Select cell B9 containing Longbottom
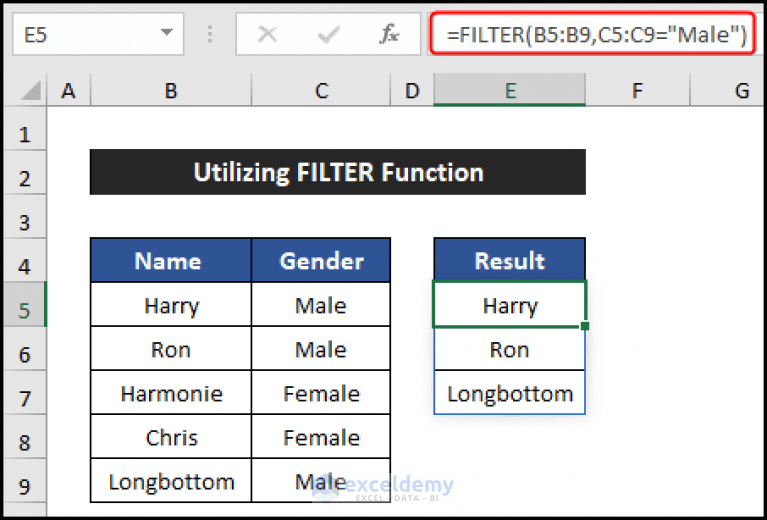This screenshot has width=767, height=520. 171,480
